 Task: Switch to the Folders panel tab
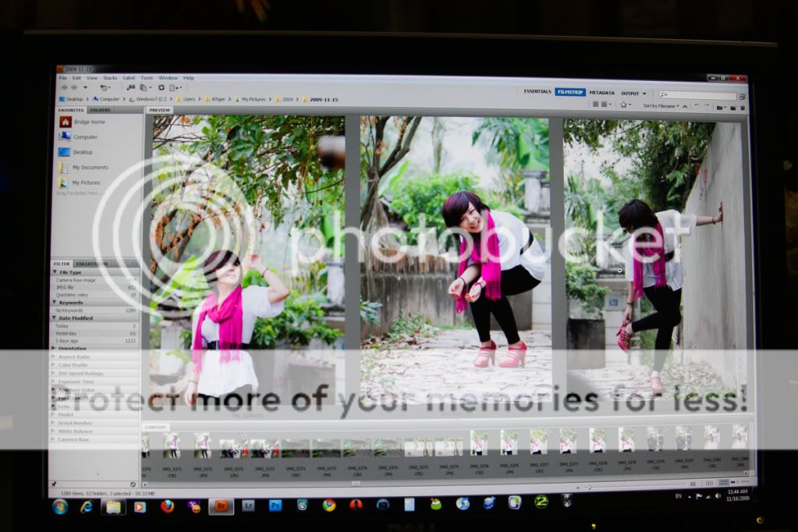click(x=100, y=110)
